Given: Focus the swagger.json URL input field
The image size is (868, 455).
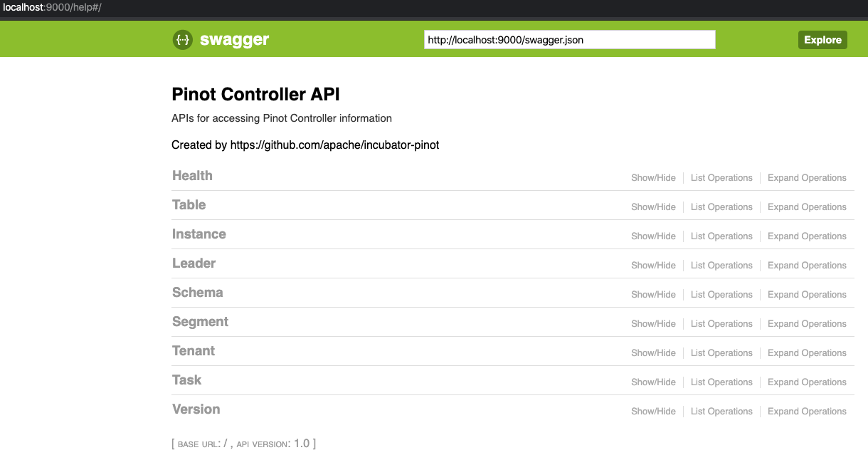Looking at the screenshot, I should (x=569, y=40).
